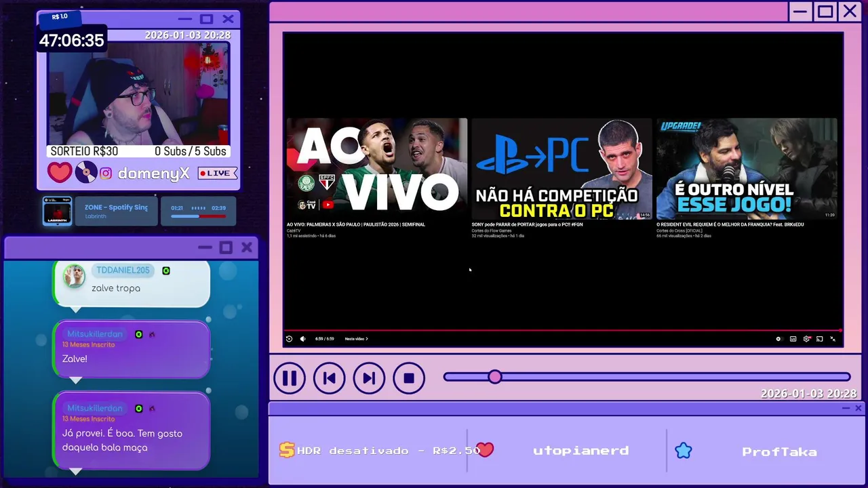The width and height of the screenshot is (868, 488).
Task: Click the 47:06:35 timer
Action: point(72,40)
